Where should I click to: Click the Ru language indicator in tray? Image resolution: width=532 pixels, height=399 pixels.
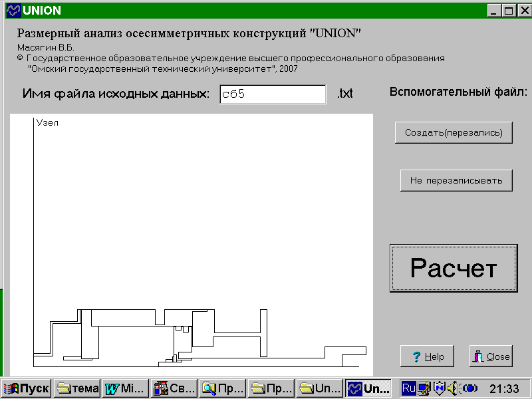tap(408, 388)
